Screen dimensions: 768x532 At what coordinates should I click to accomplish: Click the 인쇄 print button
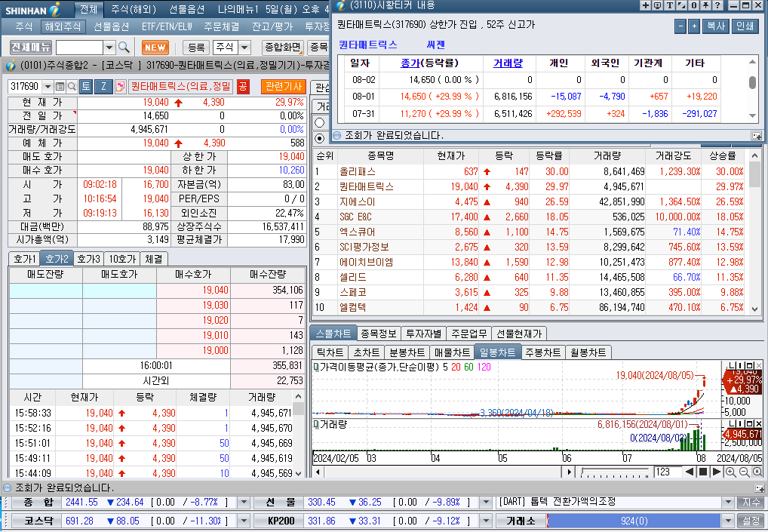pos(745,26)
